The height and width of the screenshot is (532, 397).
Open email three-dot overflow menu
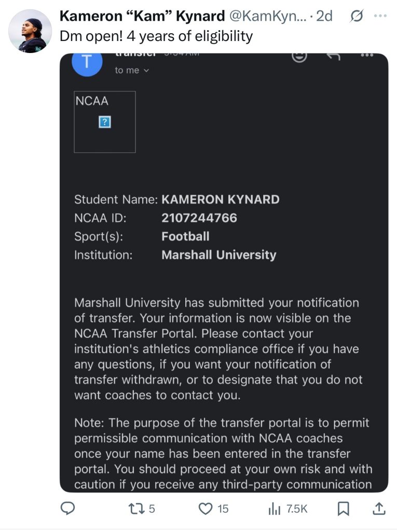(367, 55)
